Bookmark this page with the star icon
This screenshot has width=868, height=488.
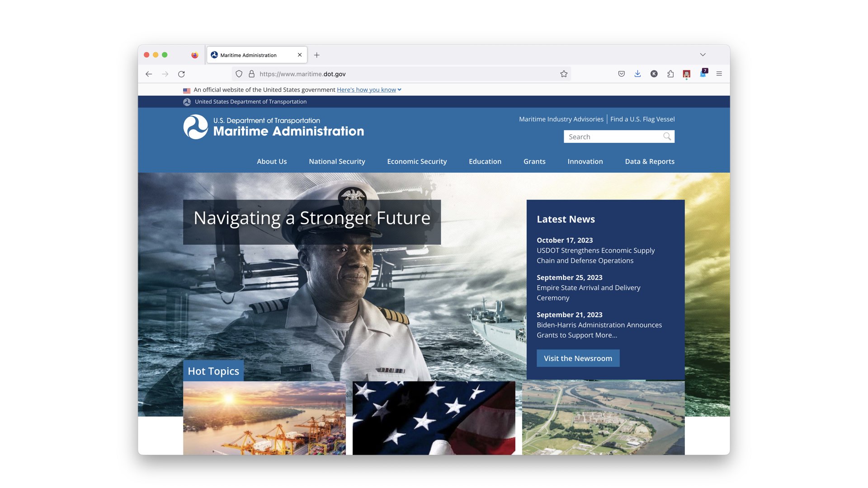[x=564, y=74]
